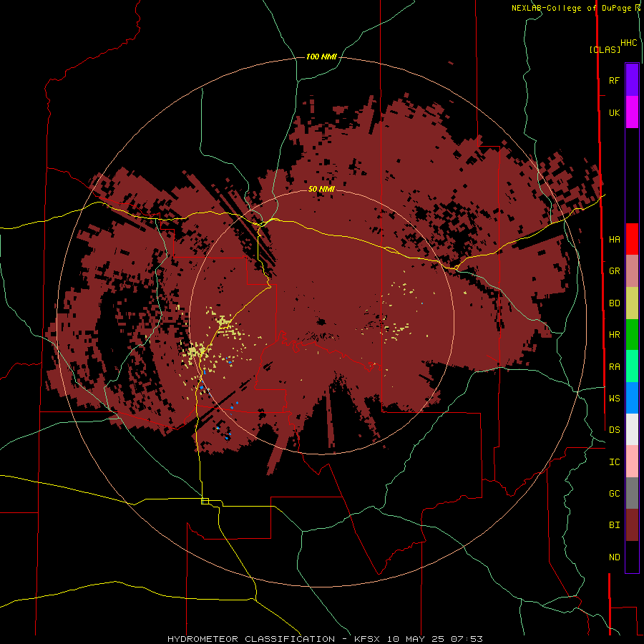Click the HR legend label
The height and width of the screenshot is (644, 644).
click(614, 335)
